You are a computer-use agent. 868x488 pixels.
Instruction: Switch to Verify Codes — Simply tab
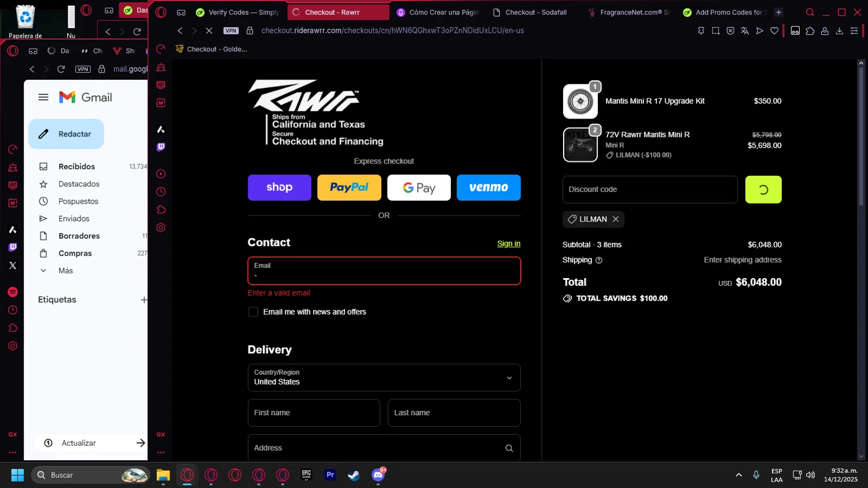coord(237,12)
